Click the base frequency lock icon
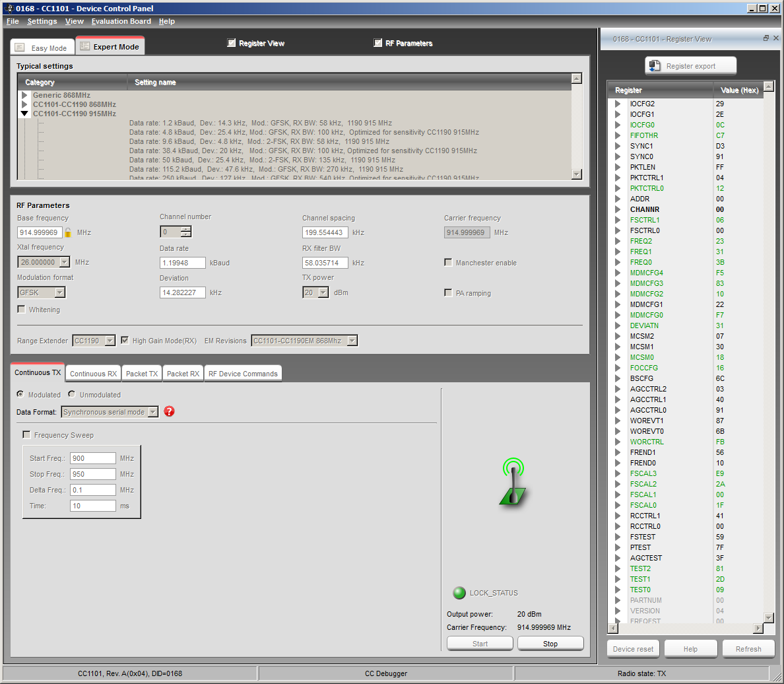 click(x=68, y=232)
